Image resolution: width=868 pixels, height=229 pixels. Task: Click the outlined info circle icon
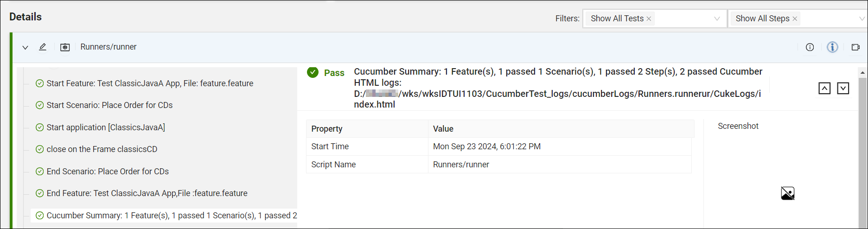810,47
